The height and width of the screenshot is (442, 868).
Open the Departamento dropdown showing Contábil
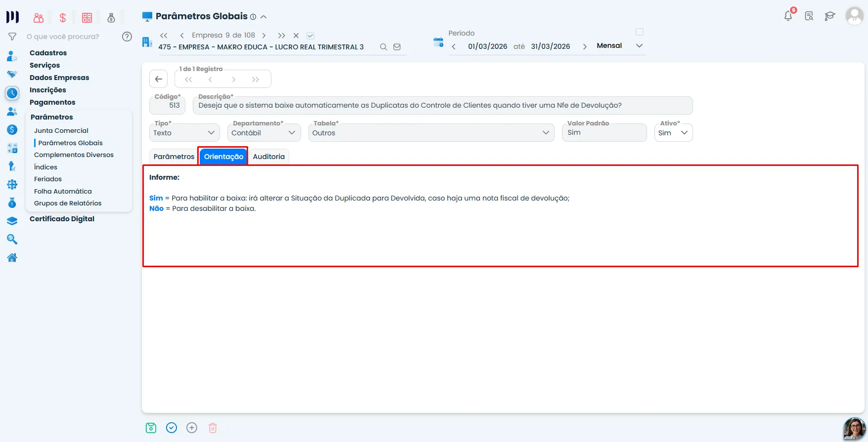pos(264,132)
